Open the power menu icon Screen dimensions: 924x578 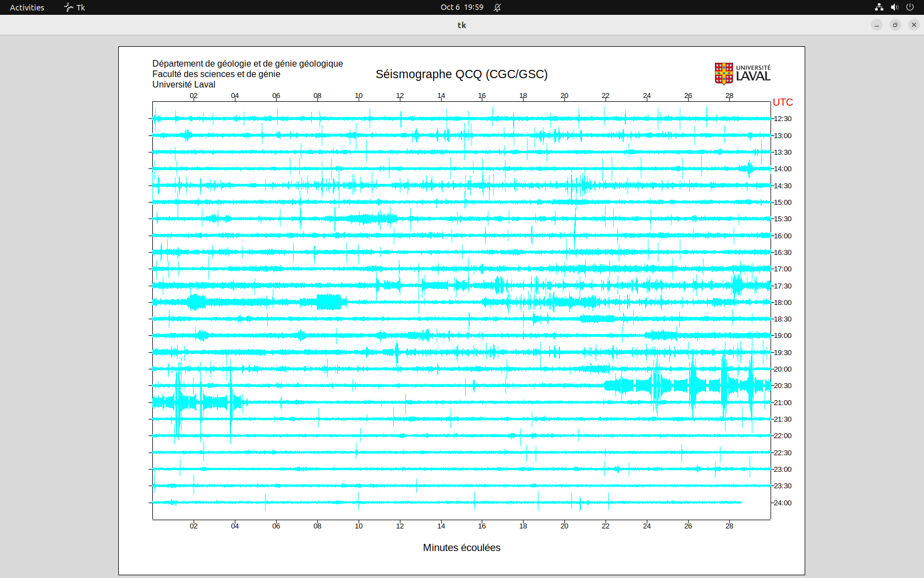(x=910, y=7)
